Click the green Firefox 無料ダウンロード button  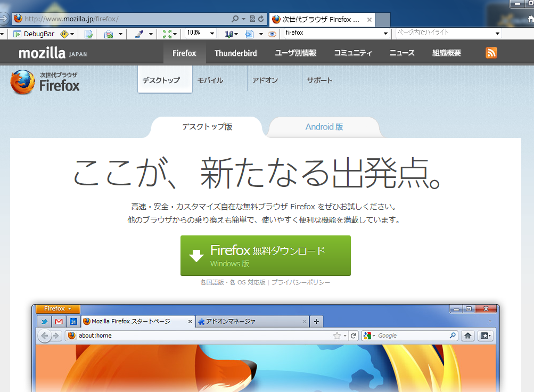265,256
